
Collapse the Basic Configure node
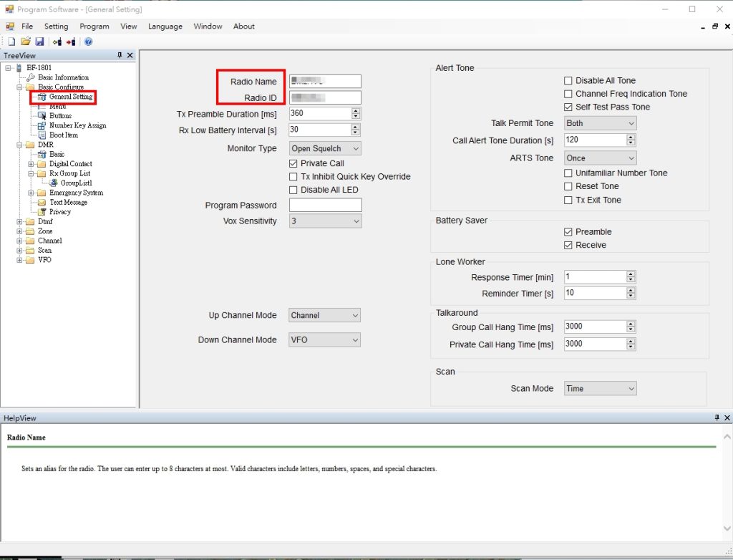19,87
